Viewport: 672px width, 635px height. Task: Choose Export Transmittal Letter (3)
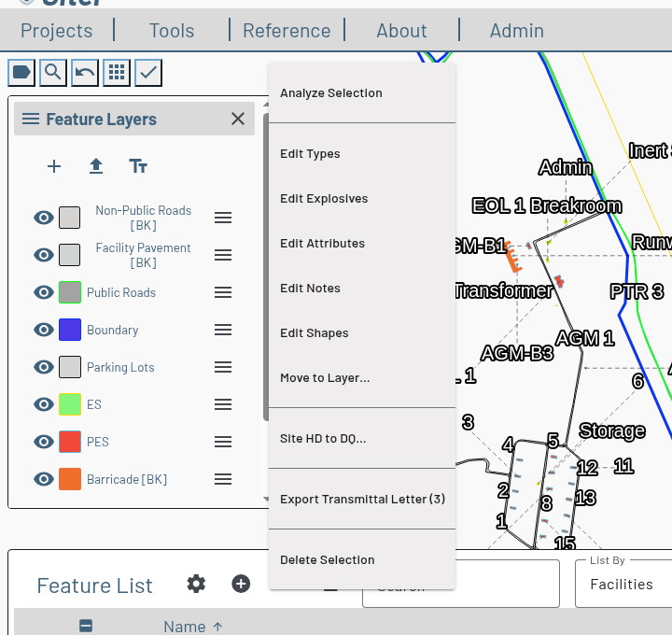coord(362,499)
